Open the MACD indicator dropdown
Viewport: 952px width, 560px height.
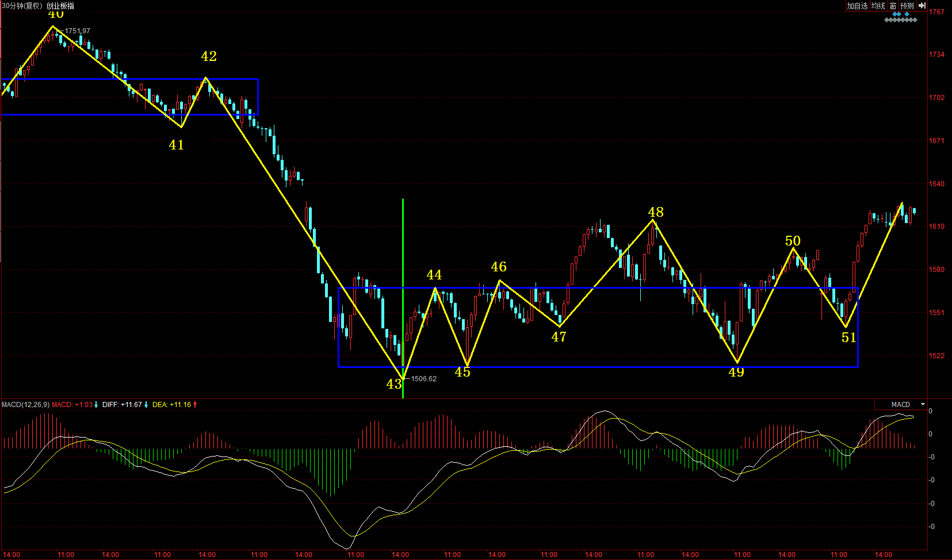923,404
